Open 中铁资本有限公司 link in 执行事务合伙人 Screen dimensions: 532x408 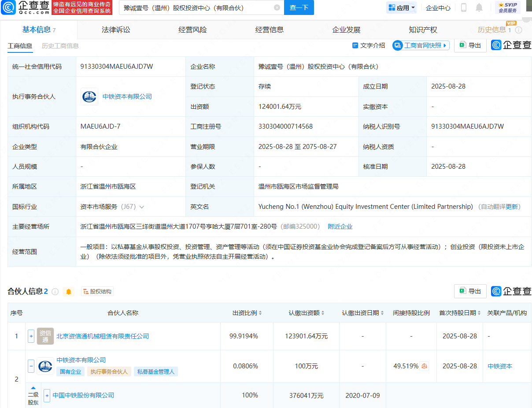click(127, 96)
